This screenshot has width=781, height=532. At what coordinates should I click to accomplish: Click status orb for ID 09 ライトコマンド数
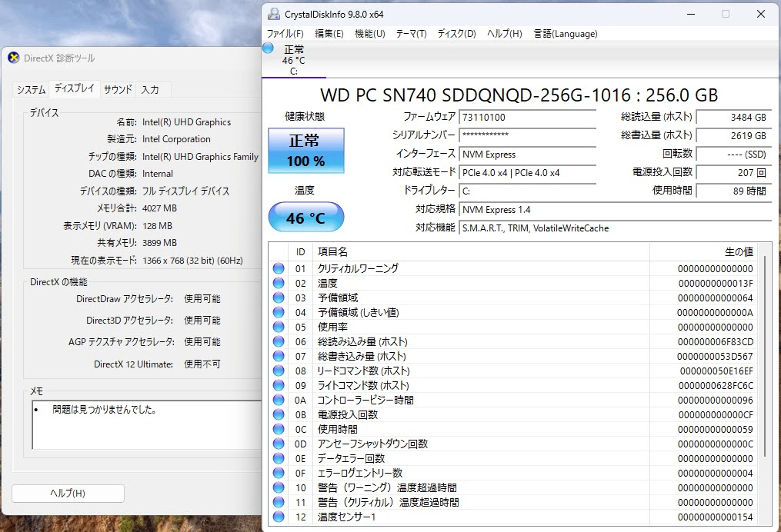[x=279, y=385]
